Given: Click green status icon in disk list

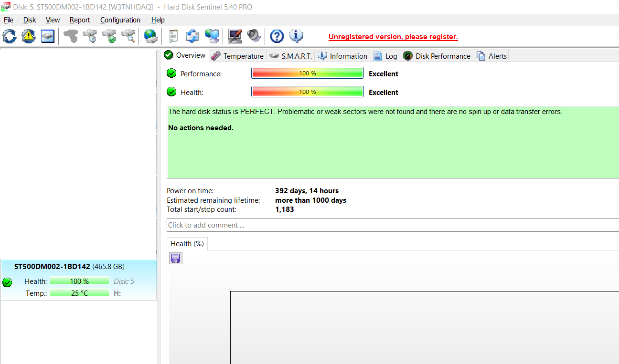Looking at the screenshot, I should coord(7,282).
